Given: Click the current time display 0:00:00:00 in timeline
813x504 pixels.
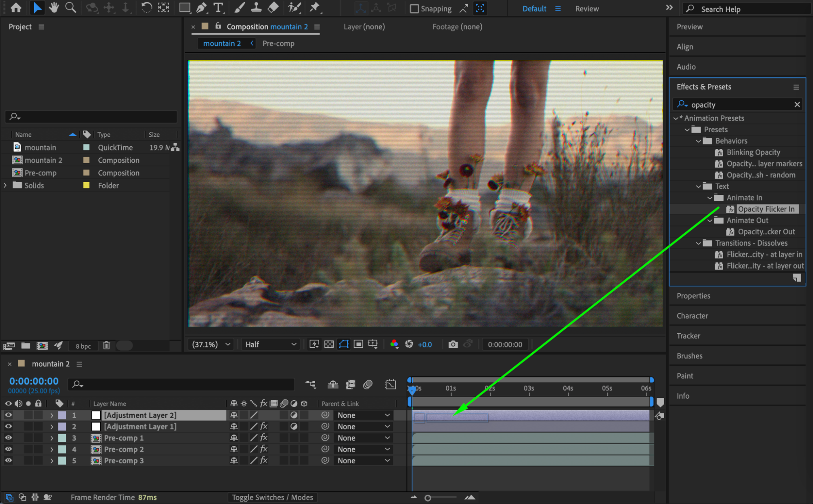Looking at the screenshot, I should tap(34, 381).
